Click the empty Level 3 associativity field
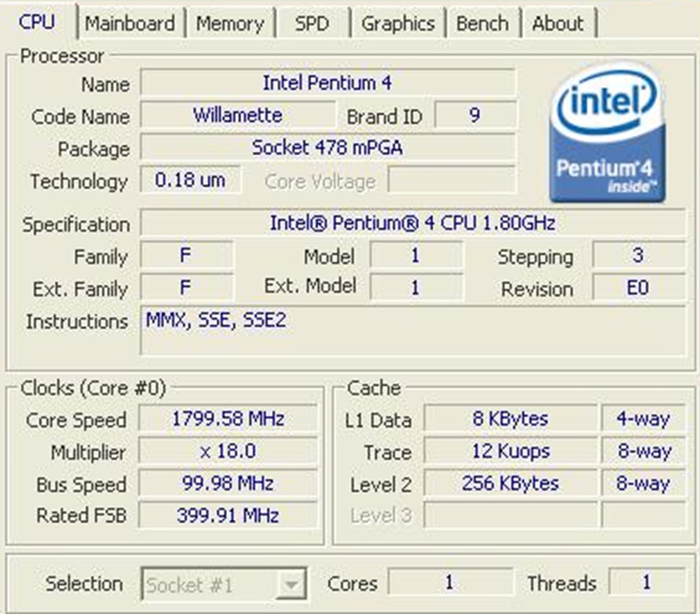This screenshot has height=614, width=700. pos(644,516)
